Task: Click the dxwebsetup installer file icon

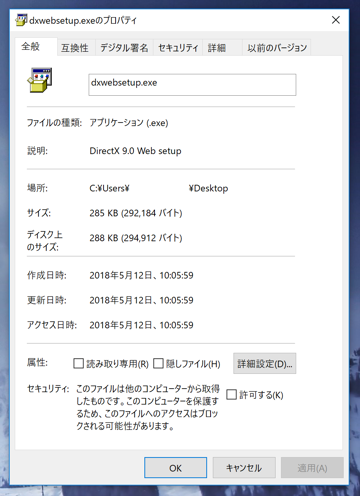Action: [40, 80]
